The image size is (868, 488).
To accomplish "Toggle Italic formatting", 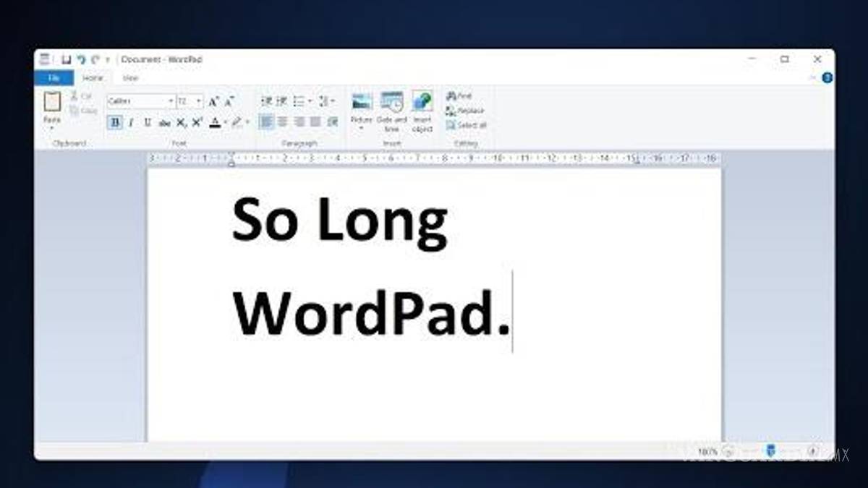I will (x=131, y=123).
